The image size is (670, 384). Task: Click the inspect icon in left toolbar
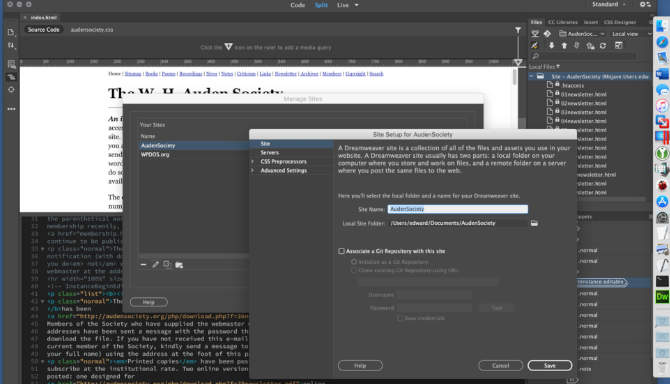[11, 90]
